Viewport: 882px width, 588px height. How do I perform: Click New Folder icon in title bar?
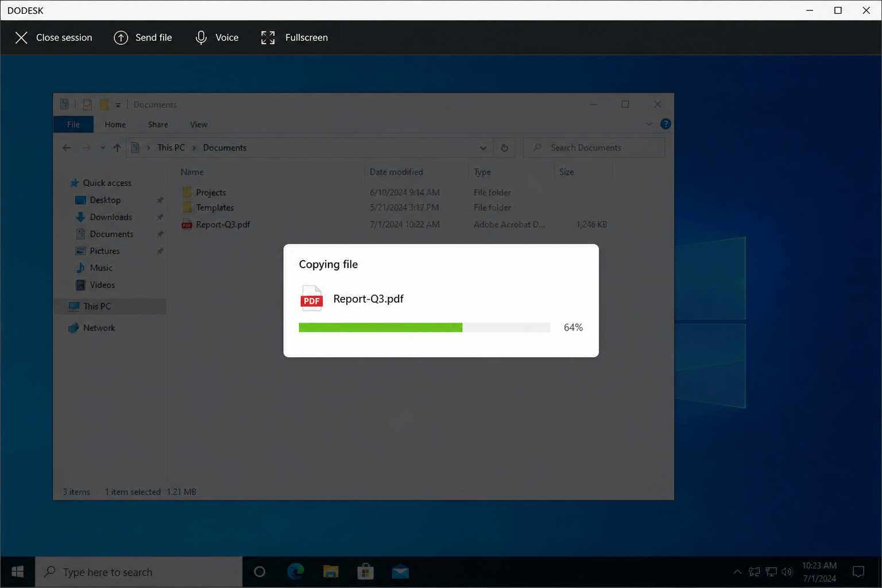pyautogui.click(x=104, y=105)
